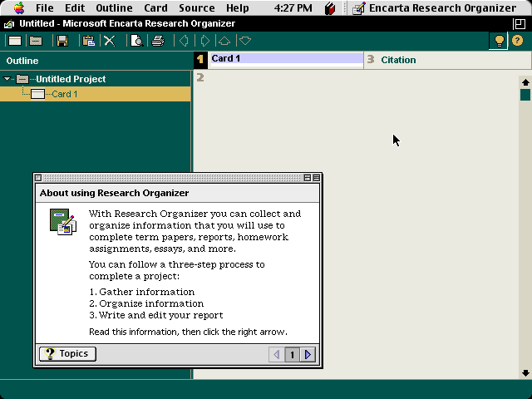Collapse the Untitled Project tree triangle
The height and width of the screenshot is (399, 532).
tap(7, 80)
